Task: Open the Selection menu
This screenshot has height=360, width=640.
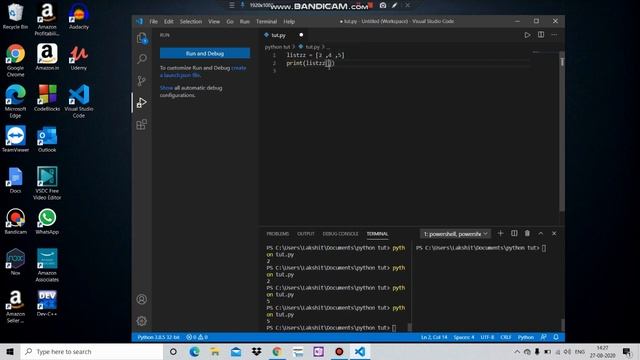Action: pos(191,22)
